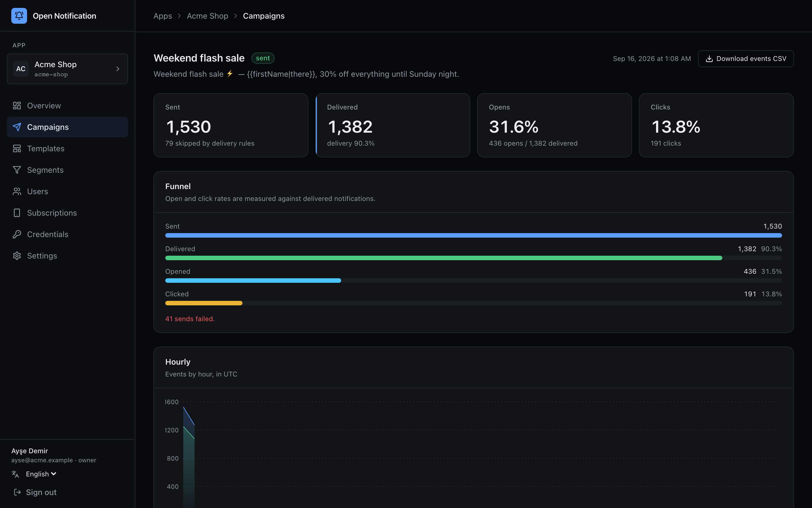Click the Templates layout icon
The height and width of the screenshot is (508, 812).
point(17,148)
